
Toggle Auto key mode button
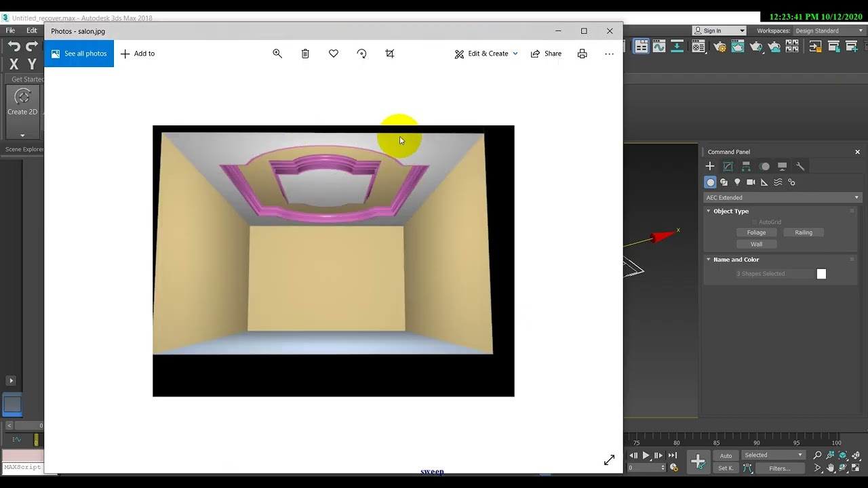(726, 455)
